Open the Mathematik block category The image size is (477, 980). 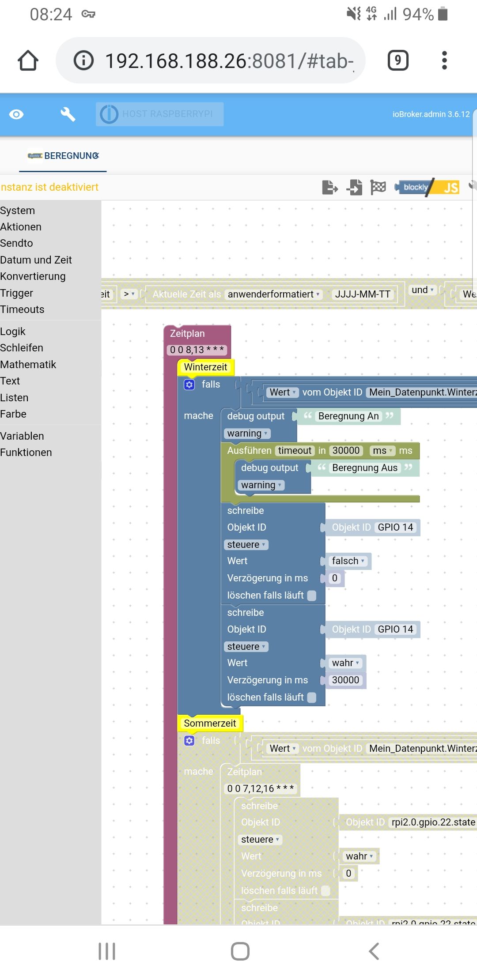tap(28, 365)
